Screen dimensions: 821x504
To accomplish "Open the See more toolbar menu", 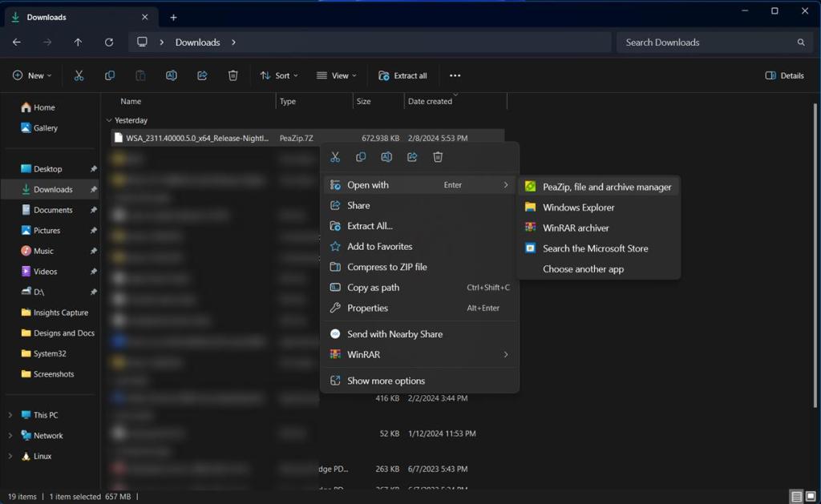I will pos(455,75).
